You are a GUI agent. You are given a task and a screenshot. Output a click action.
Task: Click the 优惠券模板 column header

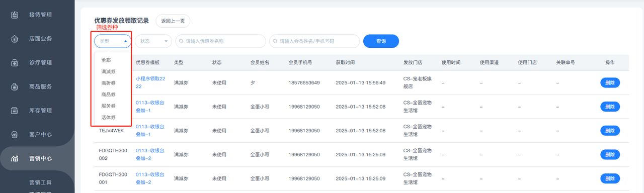[147, 63]
